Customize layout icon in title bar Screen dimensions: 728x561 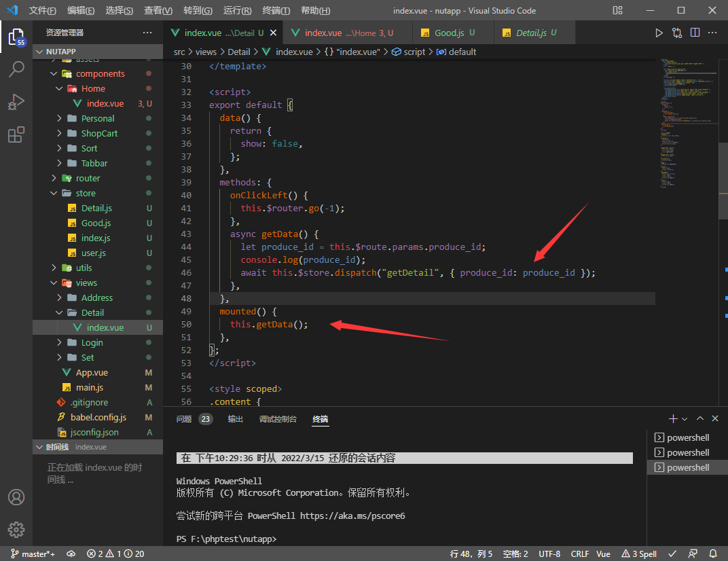pyautogui.click(x=617, y=10)
